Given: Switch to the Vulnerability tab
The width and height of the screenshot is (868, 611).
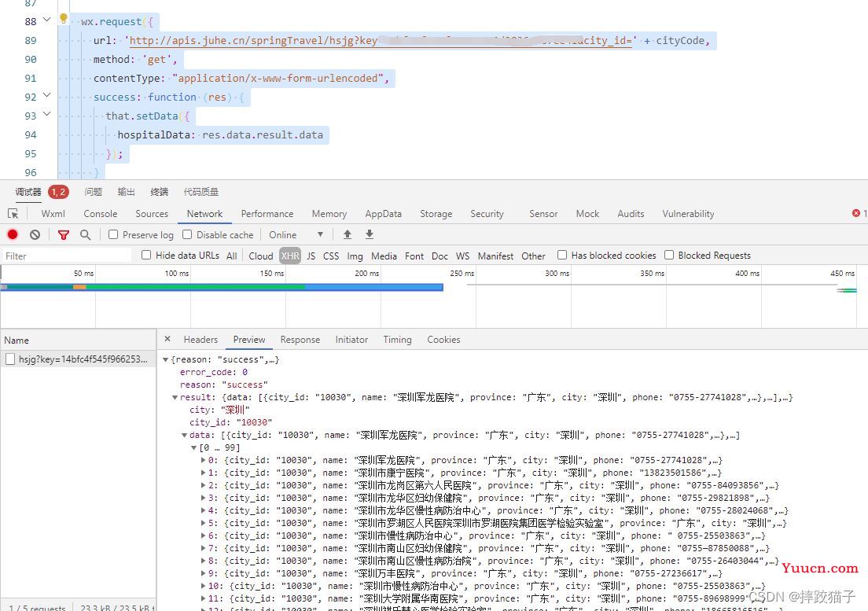Looking at the screenshot, I should 688,214.
